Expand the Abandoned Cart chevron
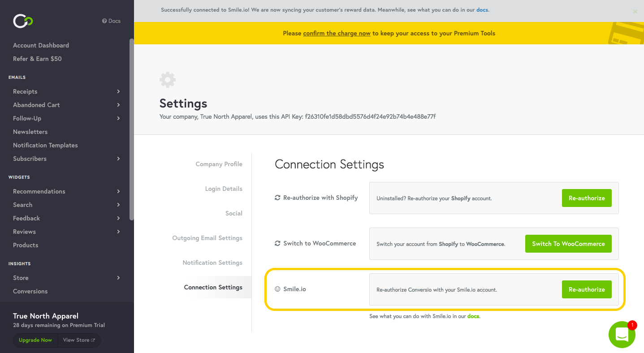This screenshot has width=644, height=353. pyautogui.click(x=118, y=105)
